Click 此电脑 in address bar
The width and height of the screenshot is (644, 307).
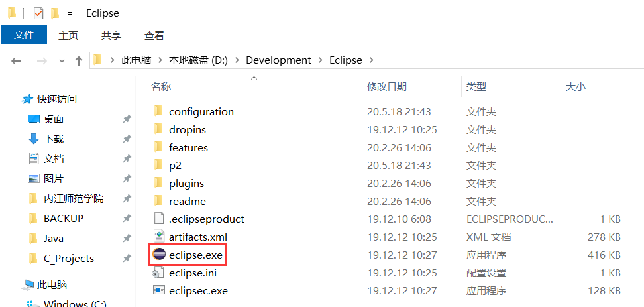pos(136,60)
